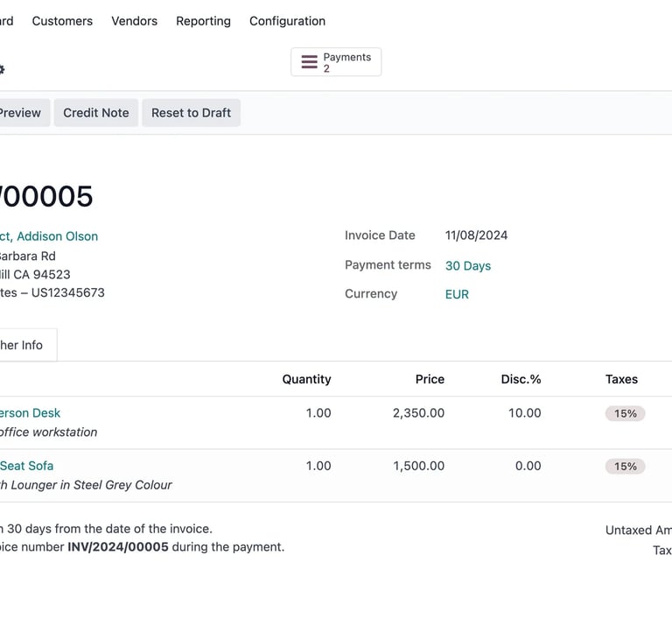Click the 15% tax tag on Sofa row
Screen dimensions: 672x626
[625, 466]
